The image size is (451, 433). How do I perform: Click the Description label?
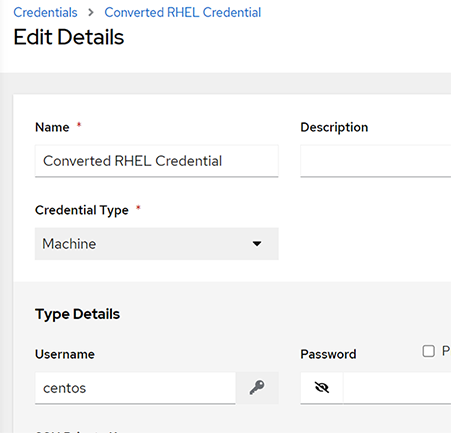334,127
